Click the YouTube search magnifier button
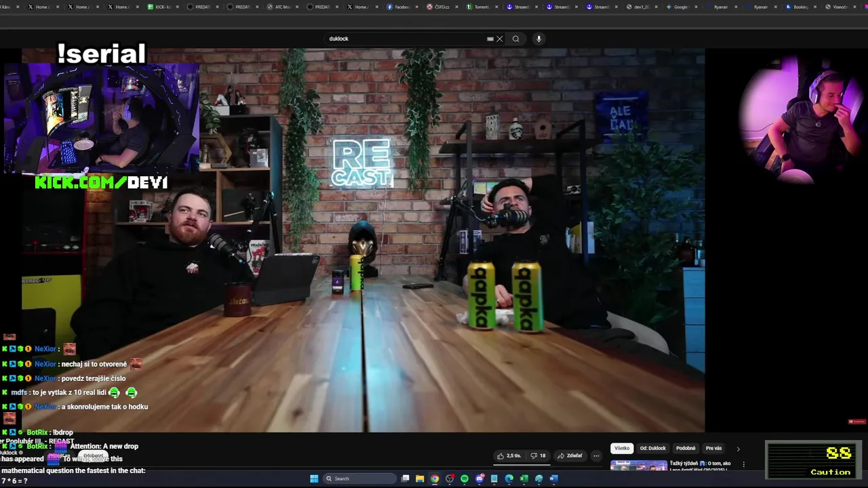The image size is (868, 488). point(516,39)
